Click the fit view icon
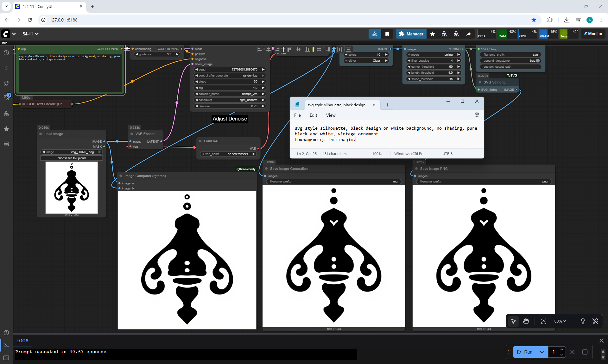 tap(543, 321)
